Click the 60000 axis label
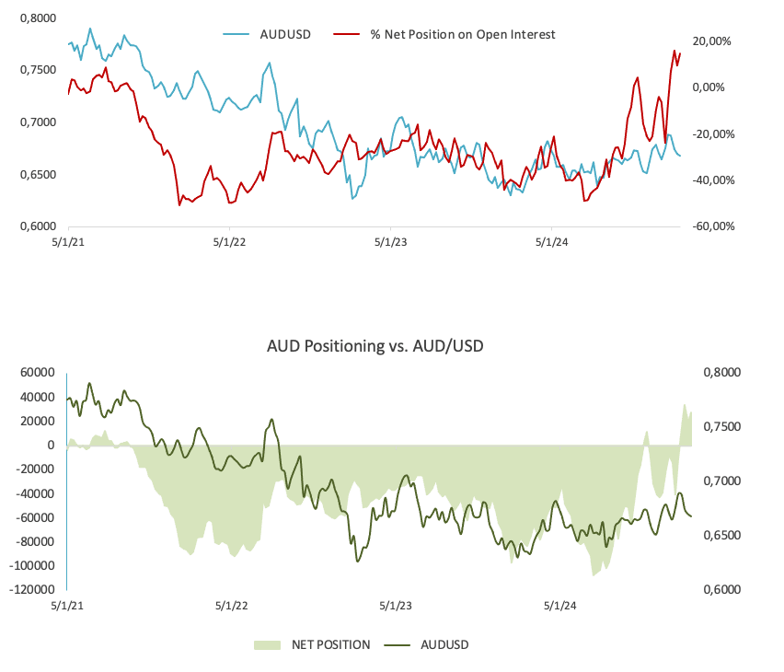The width and height of the screenshot is (784, 672). click(x=37, y=373)
